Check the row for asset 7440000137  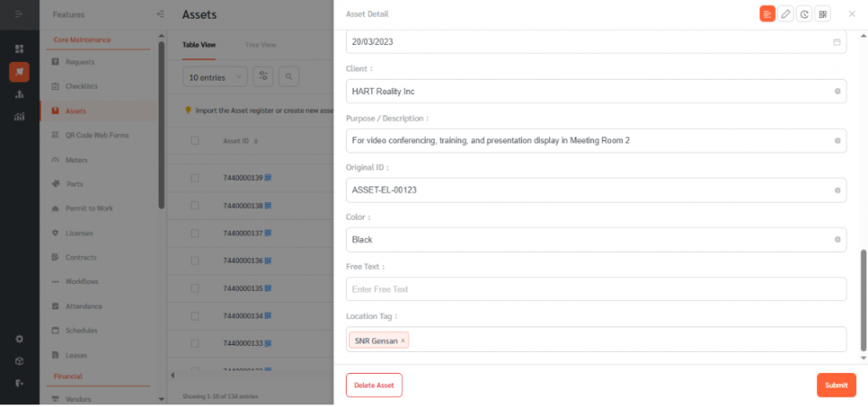coord(195,233)
